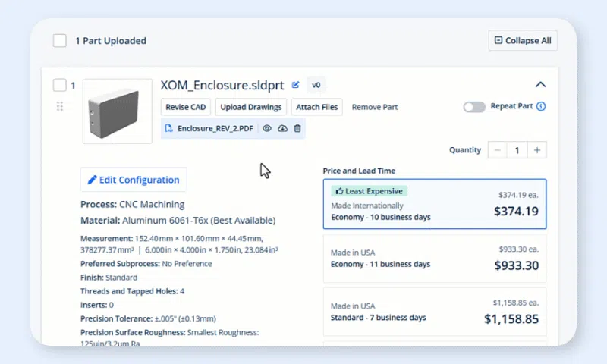The height and width of the screenshot is (364, 607).
Task: Increase quantity with the plus button
Action: coord(537,150)
